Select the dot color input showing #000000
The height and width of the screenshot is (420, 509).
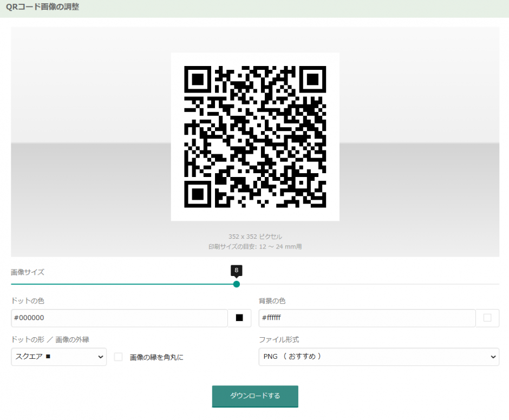[119, 318]
